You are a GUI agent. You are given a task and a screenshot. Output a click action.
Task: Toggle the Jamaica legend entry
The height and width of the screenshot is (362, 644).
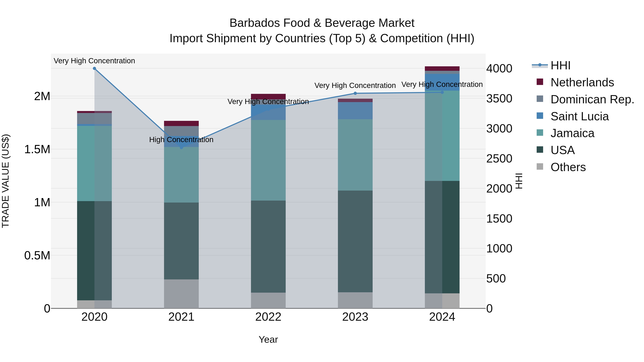pyautogui.click(x=565, y=133)
